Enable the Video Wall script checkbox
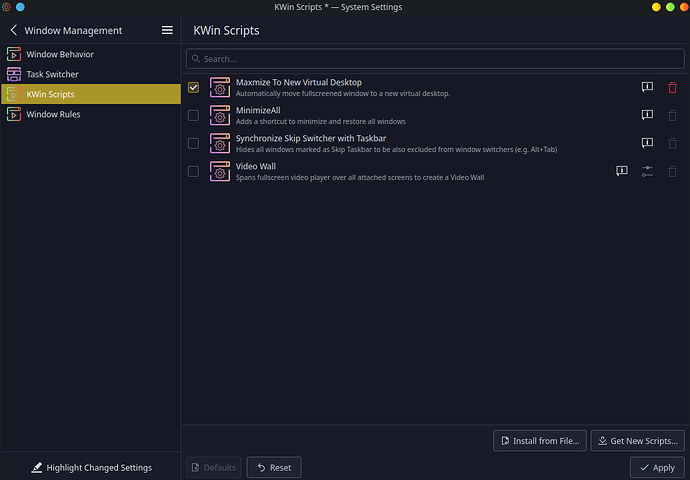Viewport: 690px width, 480px height. tap(193, 172)
